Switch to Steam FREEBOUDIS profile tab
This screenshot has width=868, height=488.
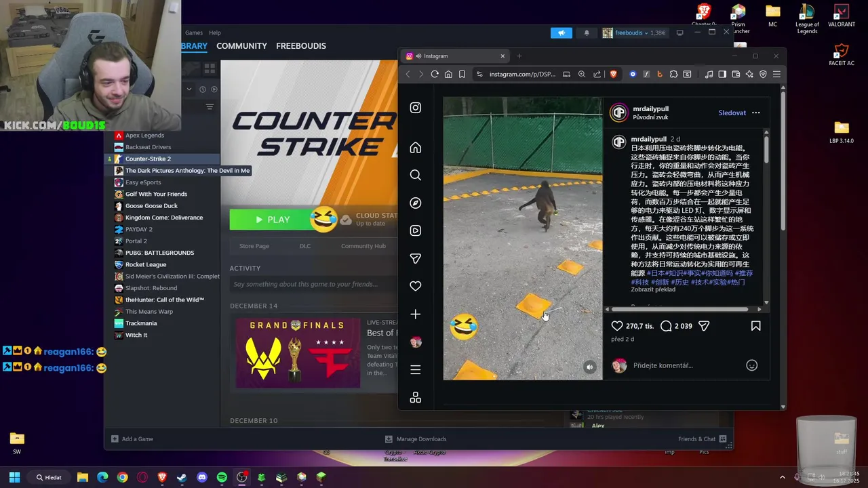301,46
